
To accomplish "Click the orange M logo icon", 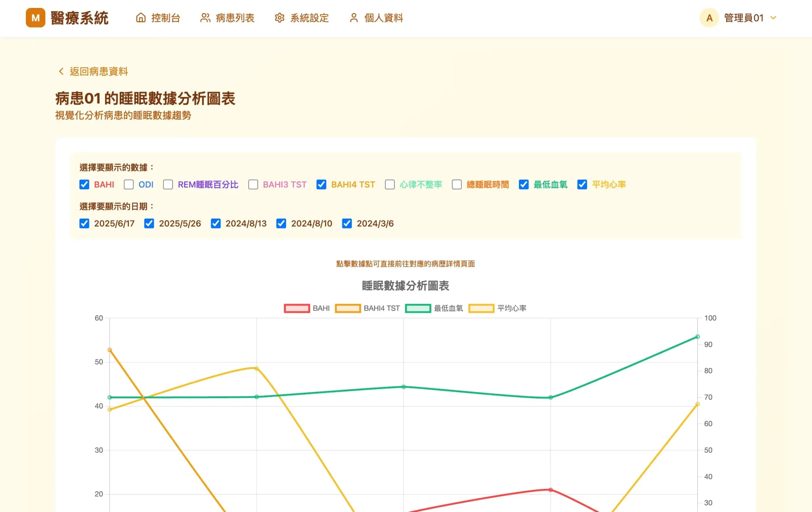I will tap(36, 18).
